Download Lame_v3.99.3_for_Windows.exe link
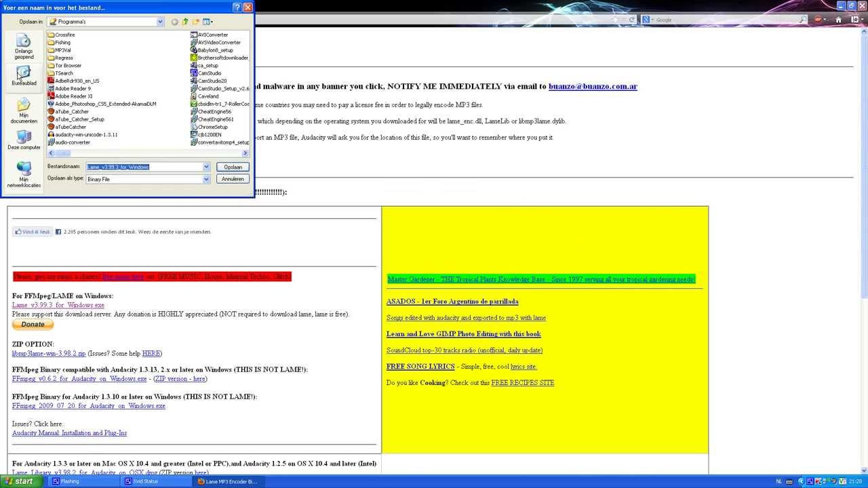The height and width of the screenshot is (488, 868). 58,305
